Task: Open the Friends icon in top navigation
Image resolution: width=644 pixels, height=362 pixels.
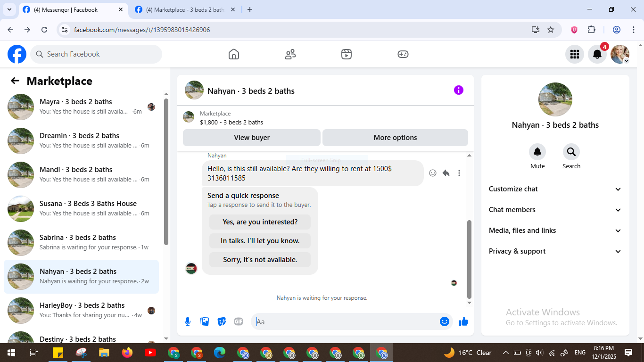Action: [x=290, y=54]
